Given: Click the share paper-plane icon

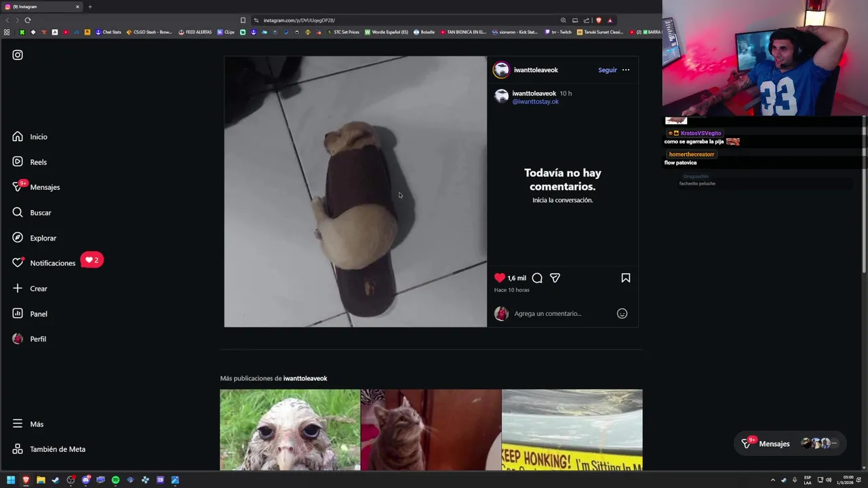Looking at the screenshot, I should tap(555, 278).
